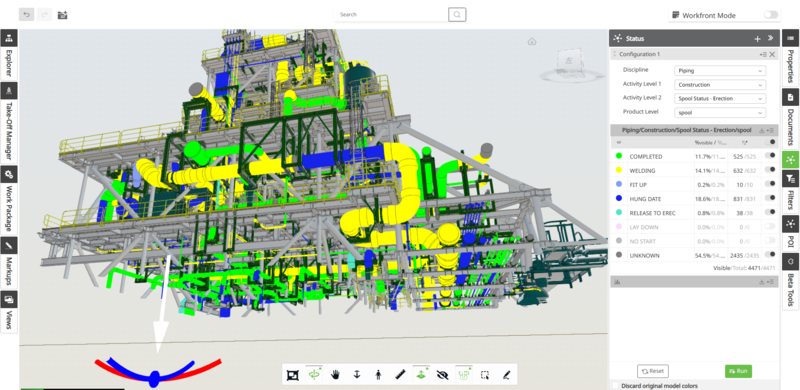
Task: Click the Fit to view icon
Action: tap(292, 375)
